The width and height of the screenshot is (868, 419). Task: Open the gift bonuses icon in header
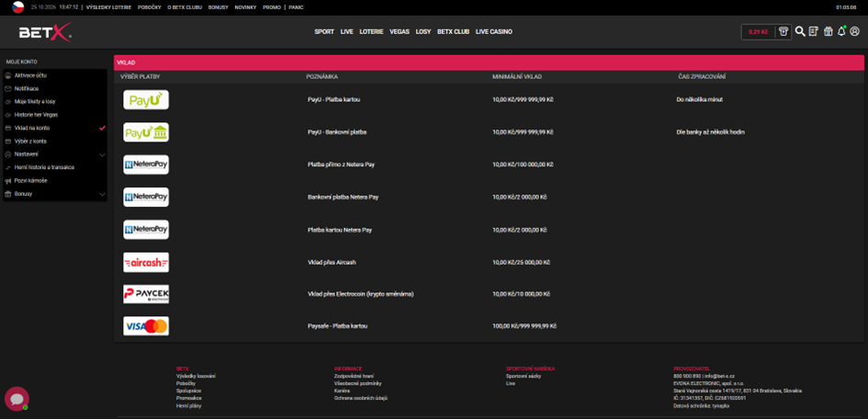click(829, 31)
